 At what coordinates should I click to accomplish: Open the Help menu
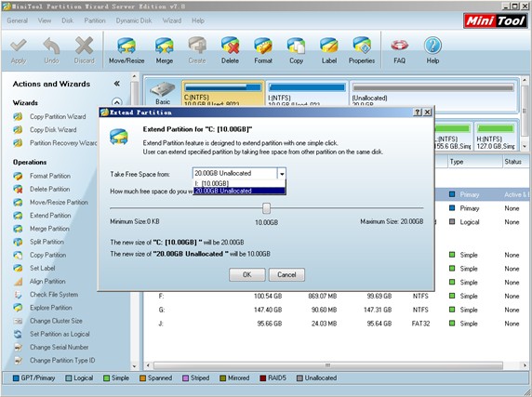coord(198,20)
